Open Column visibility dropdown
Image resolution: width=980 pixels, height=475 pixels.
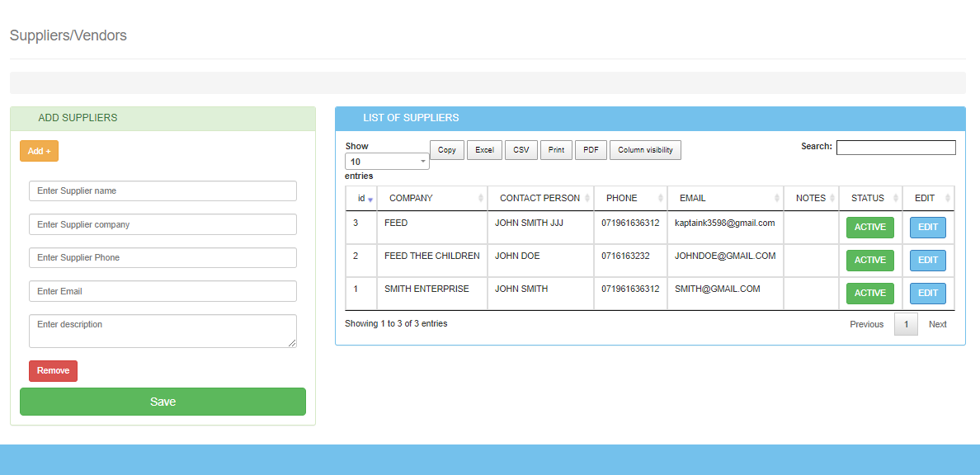(x=645, y=150)
